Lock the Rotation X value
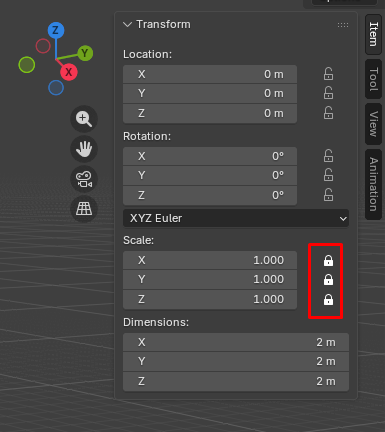Image resolution: width=385 pixels, height=432 pixels. point(328,156)
